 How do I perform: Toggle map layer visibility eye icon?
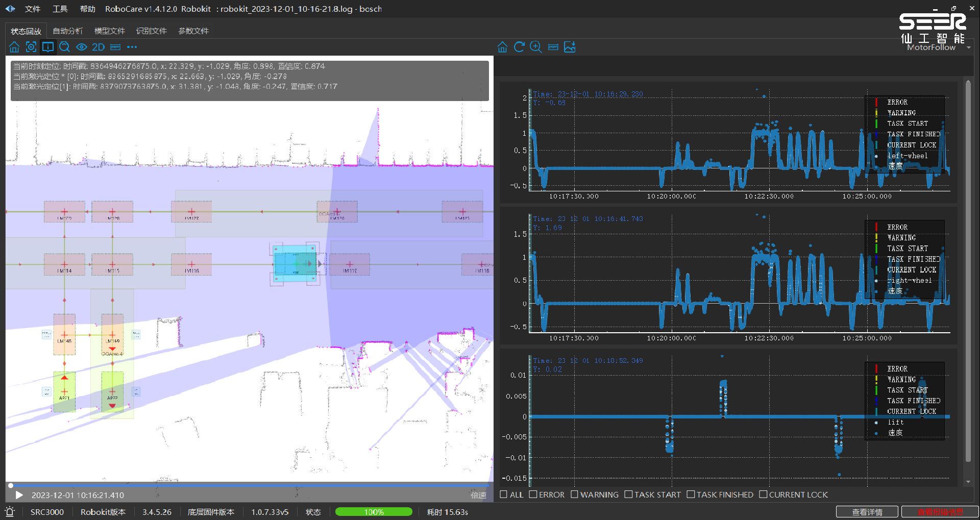(x=82, y=47)
